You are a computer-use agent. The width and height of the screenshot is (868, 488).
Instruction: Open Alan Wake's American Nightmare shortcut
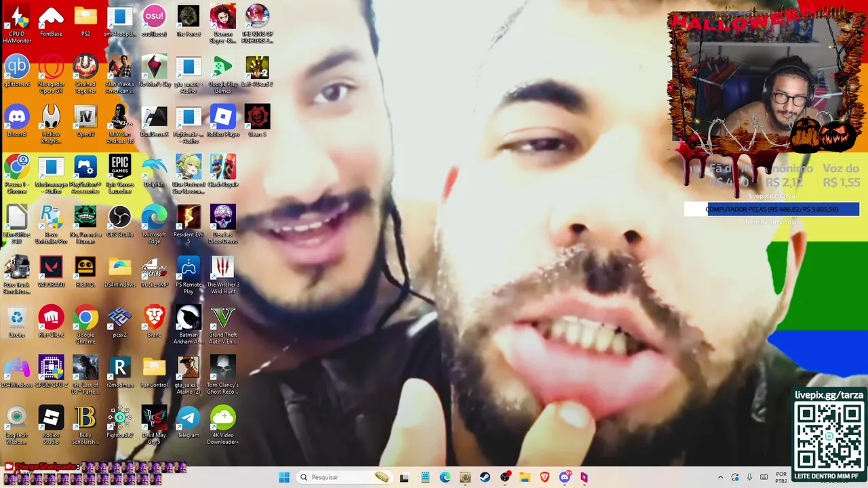tap(120, 74)
